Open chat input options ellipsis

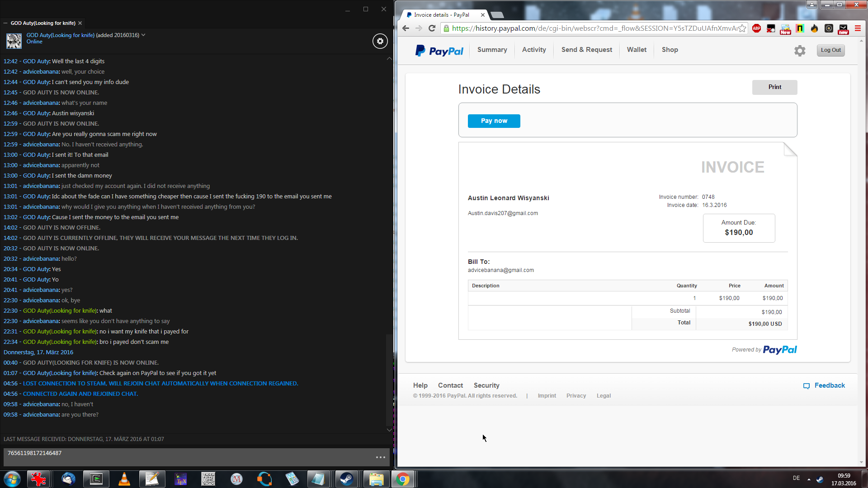380,457
